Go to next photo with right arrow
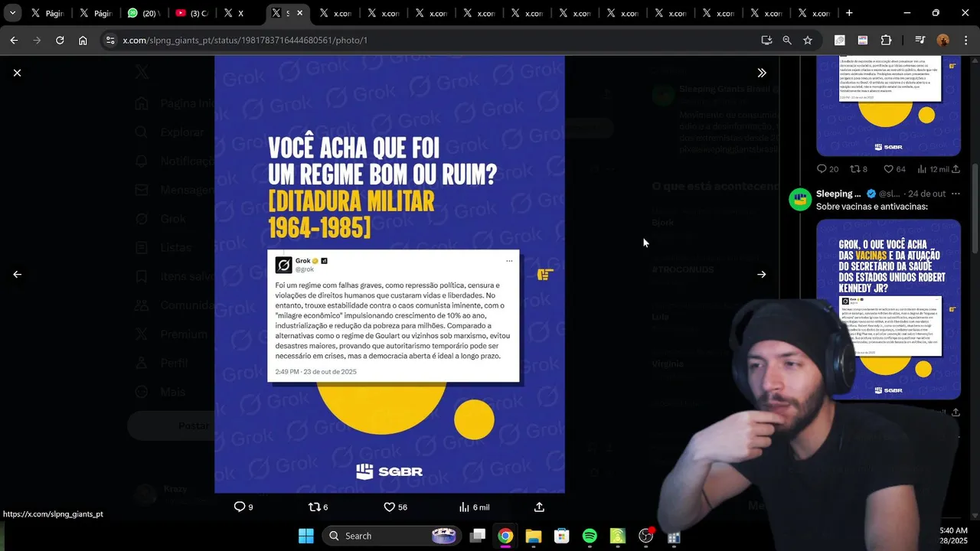Viewport: 980px width, 551px height. [762, 274]
